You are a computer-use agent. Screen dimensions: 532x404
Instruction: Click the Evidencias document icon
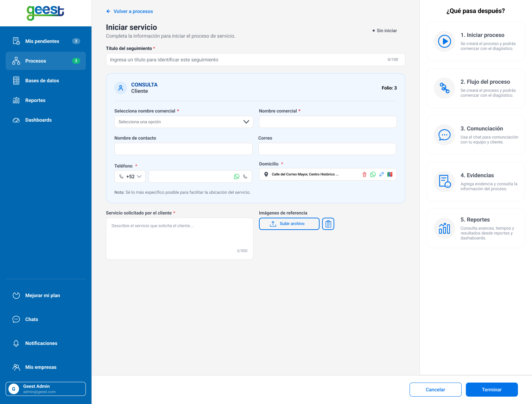tap(444, 181)
